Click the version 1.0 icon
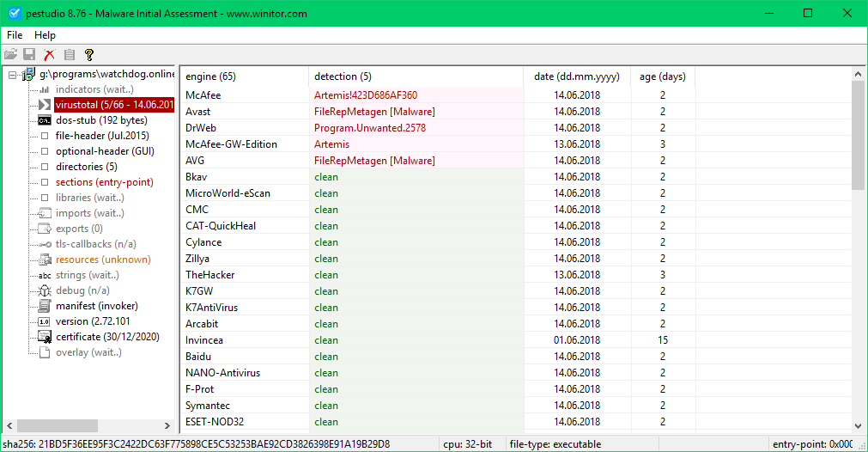This screenshot has width=868, height=452. click(45, 321)
